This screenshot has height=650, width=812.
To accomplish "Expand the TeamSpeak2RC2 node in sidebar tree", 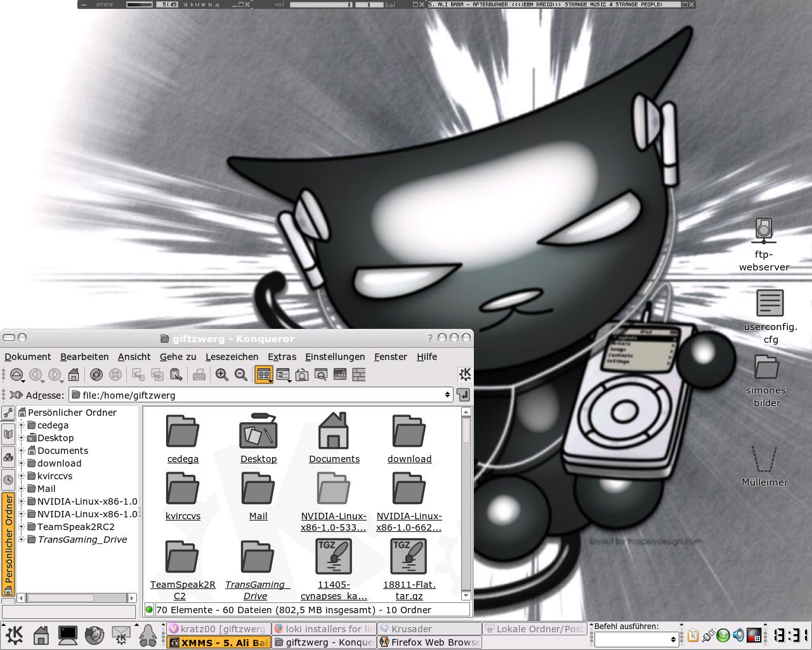I will pos(22,527).
